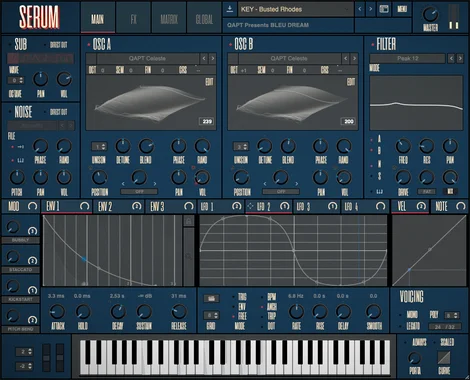
Task: Click the SUB oscillator waveform display
Action: [40, 59]
